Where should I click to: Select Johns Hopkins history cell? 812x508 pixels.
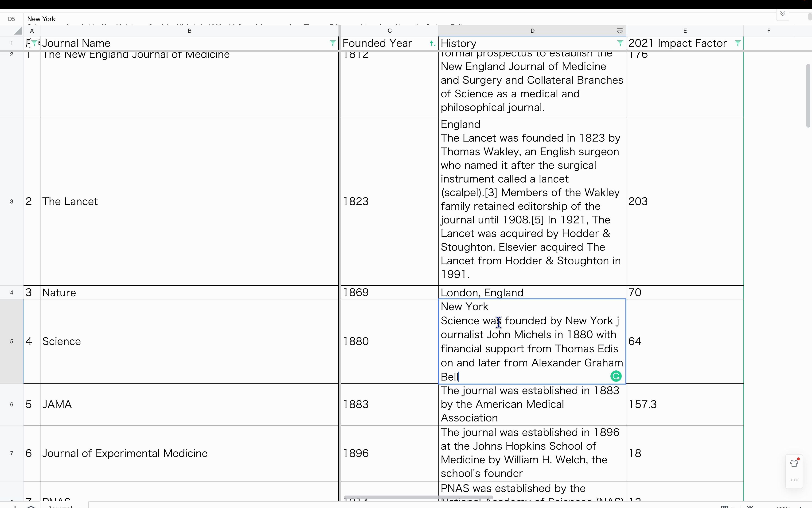[x=532, y=453]
